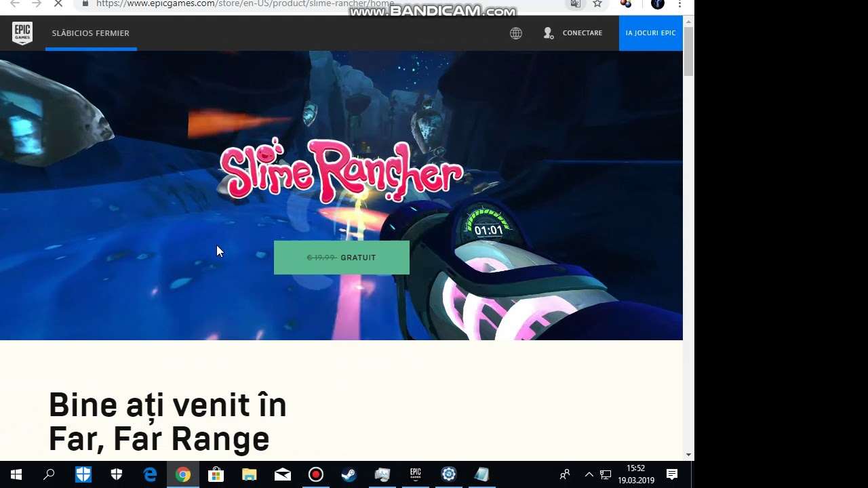
Task: Click the browser address bar URL
Action: coord(245,3)
